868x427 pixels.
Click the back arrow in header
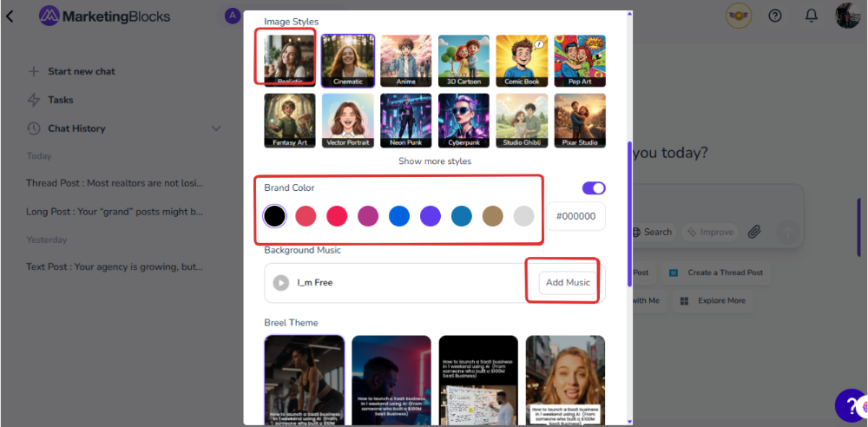(10, 16)
